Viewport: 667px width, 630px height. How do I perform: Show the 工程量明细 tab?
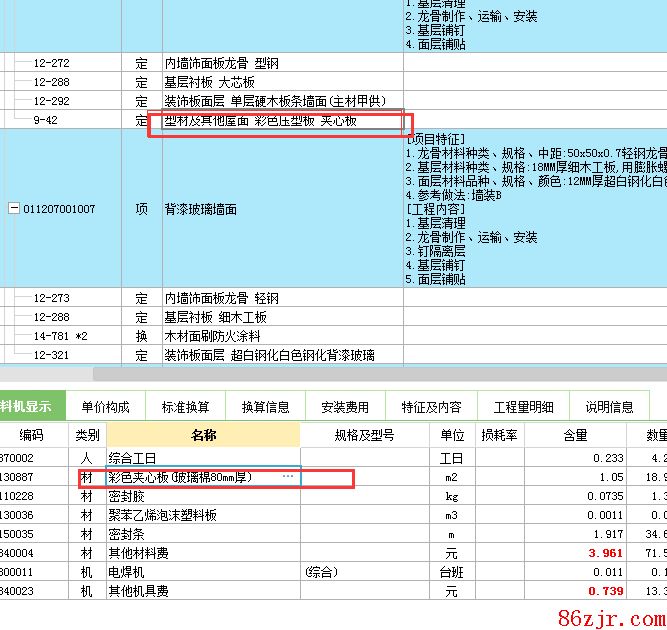click(x=523, y=407)
